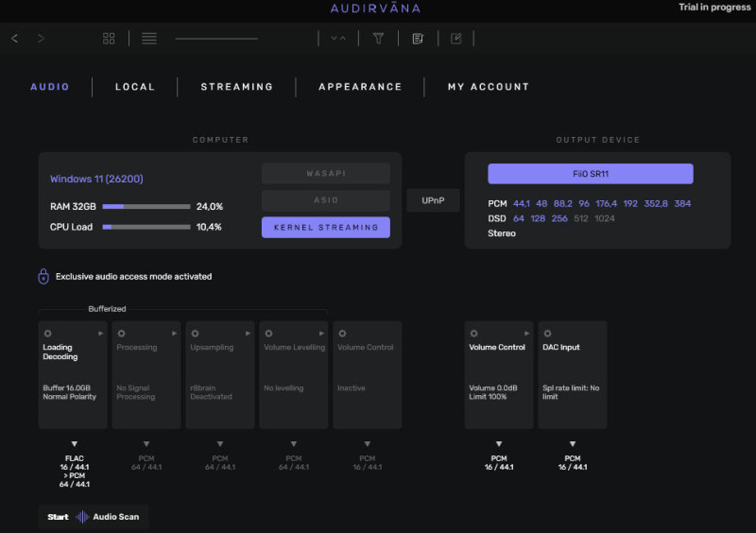Screen dimensions: 756x533
Task: Click arrow next to Volume Levelling
Action: coord(321,334)
